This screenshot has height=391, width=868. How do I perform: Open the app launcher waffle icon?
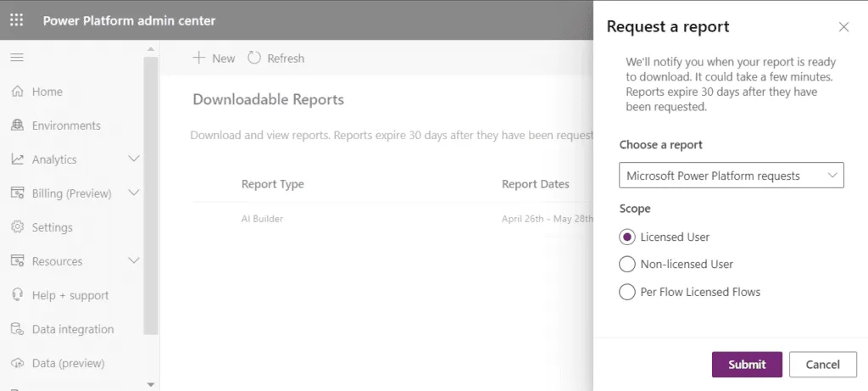tap(17, 20)
